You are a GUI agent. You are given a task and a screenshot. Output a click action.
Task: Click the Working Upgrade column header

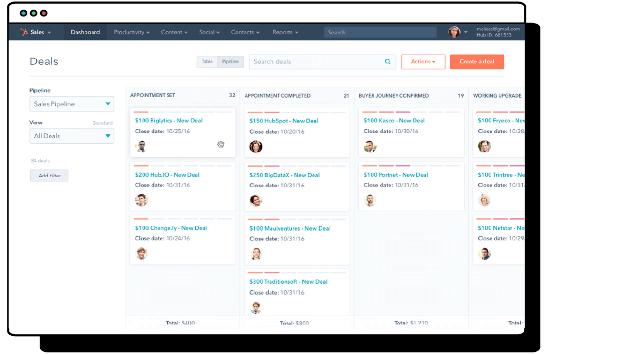click(497, 95)
